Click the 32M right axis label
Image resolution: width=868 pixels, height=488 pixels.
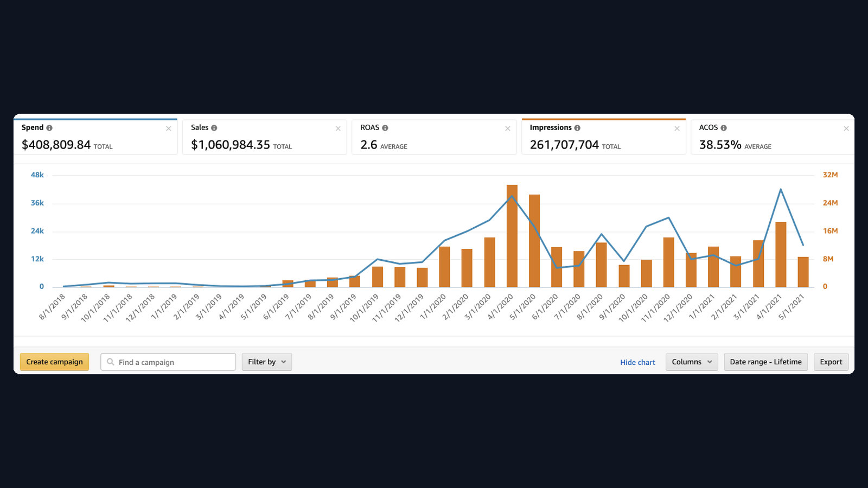pos(830,175)
